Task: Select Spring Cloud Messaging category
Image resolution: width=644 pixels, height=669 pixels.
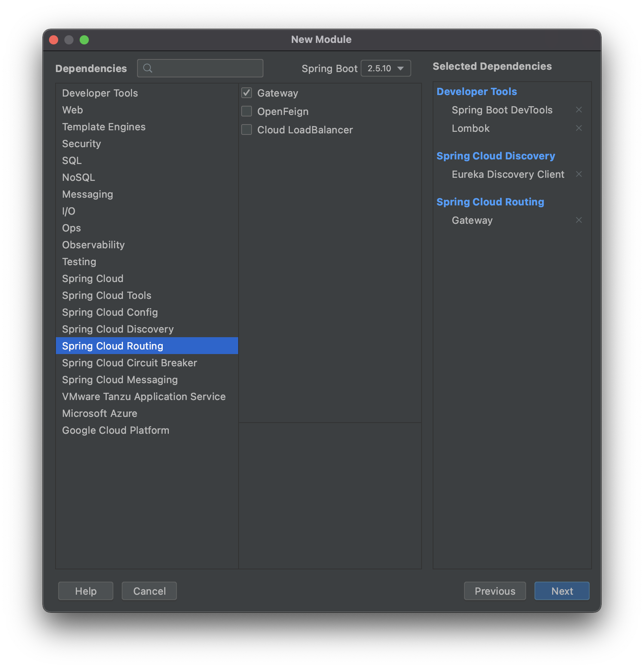Action: click(x=147, y=380)
